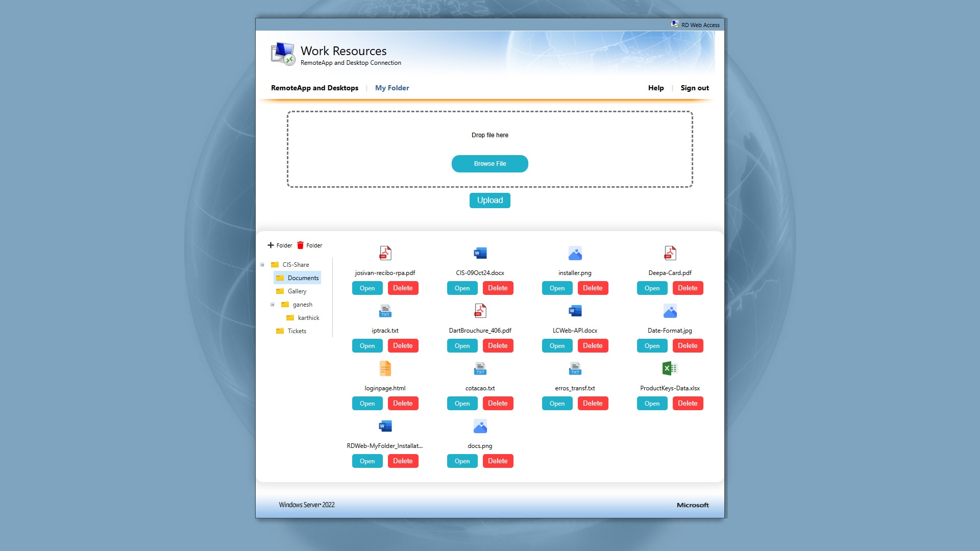Delete erros_transf.txt
Image resolution: width=980 pixels, height=551 pixels.
point(593,404)
